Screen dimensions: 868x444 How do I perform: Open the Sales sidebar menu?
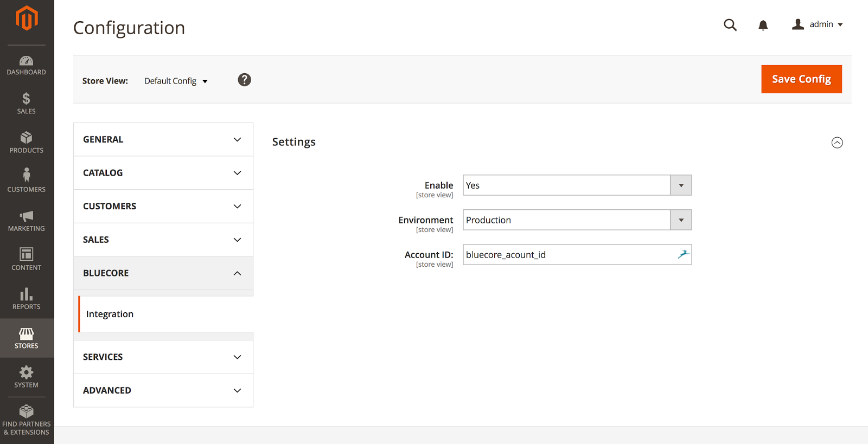(x=27, y=104)
